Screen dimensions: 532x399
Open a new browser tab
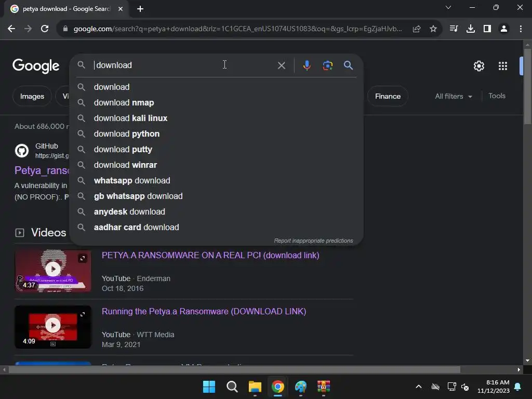point(140,9)
